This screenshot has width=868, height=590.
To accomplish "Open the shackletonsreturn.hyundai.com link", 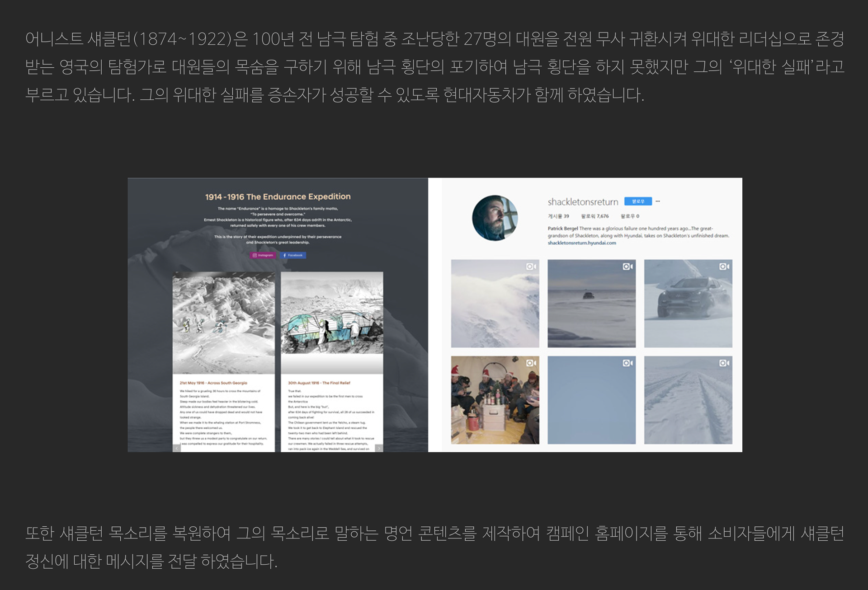I will [581, 243].
